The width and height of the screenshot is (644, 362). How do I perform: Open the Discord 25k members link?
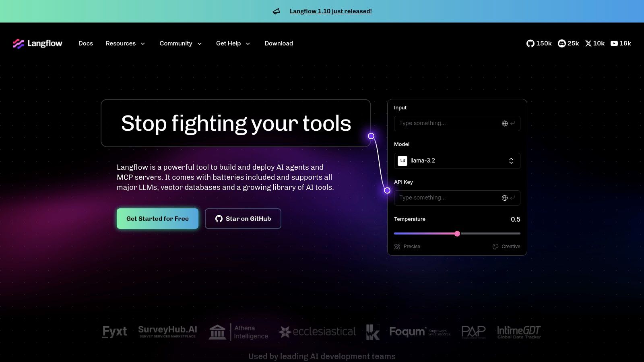[568, 43]
